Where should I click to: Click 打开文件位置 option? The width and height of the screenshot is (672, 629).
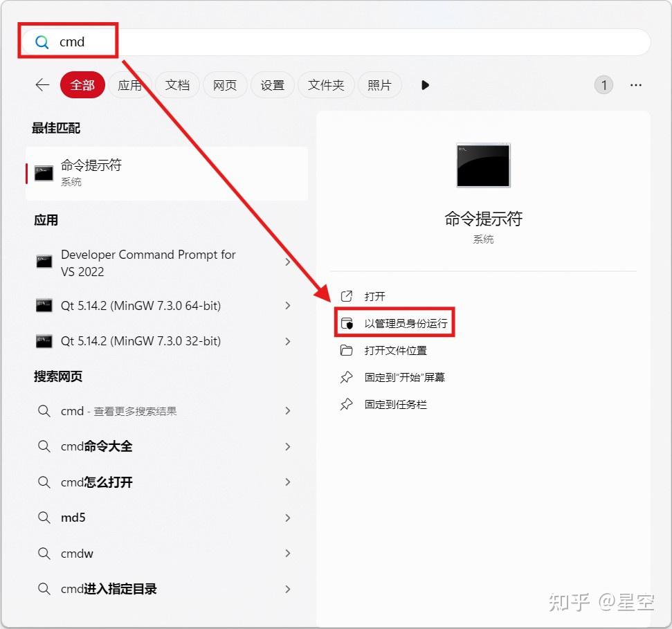[396, 351]
